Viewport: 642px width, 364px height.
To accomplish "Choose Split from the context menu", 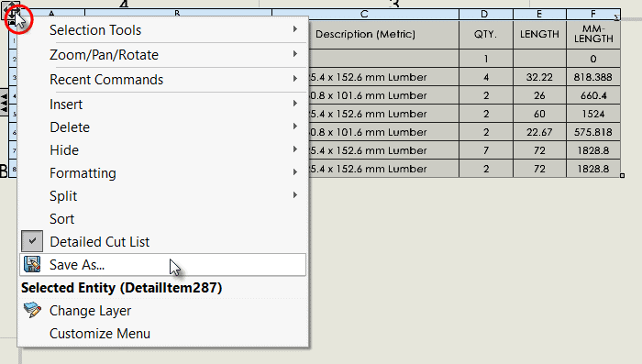I will [x=163, y=196].
